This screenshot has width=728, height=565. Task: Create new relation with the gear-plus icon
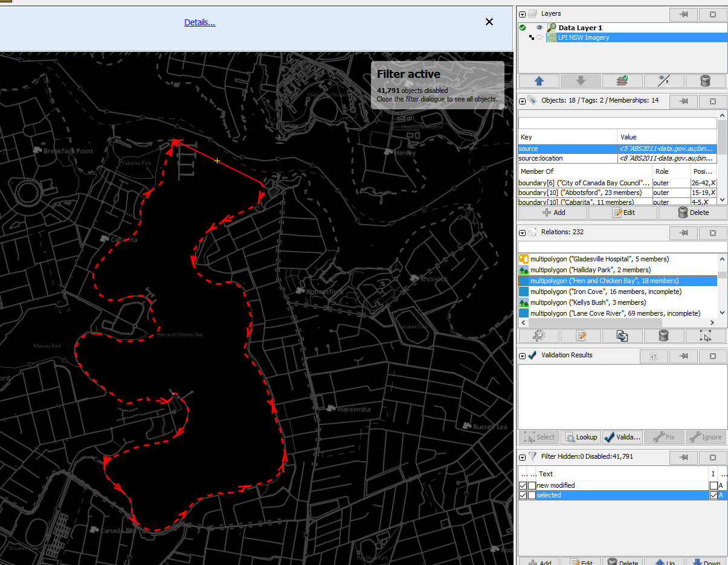[x=539, y=336]
